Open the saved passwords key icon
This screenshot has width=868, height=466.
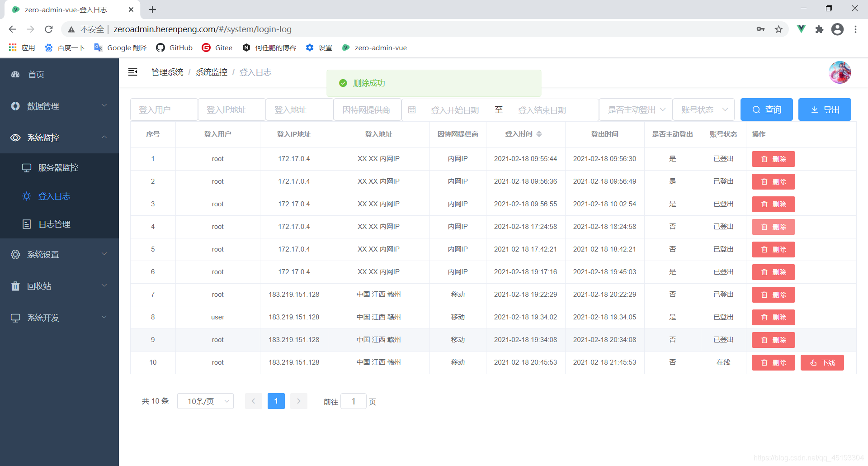(760, 29)
